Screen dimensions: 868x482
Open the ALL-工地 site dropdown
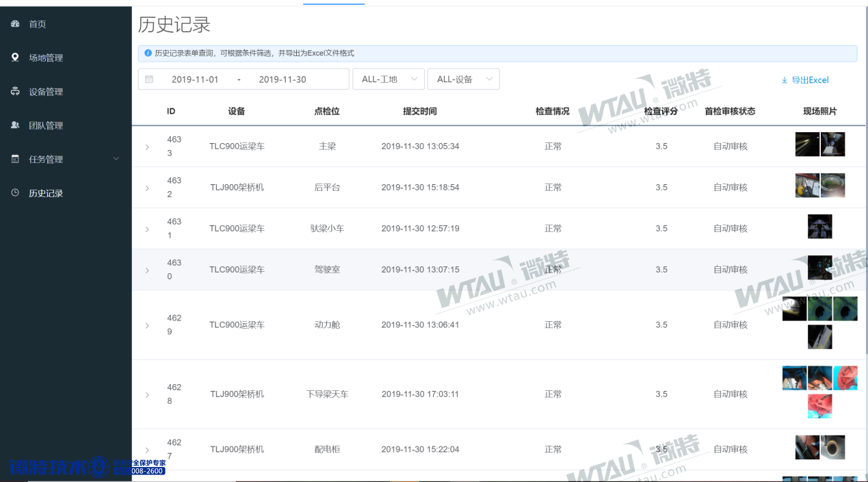(x=388, y=79)
